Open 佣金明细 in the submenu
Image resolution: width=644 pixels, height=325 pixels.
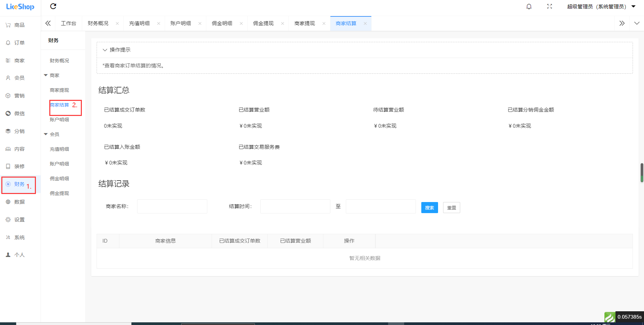pos(59,179)
